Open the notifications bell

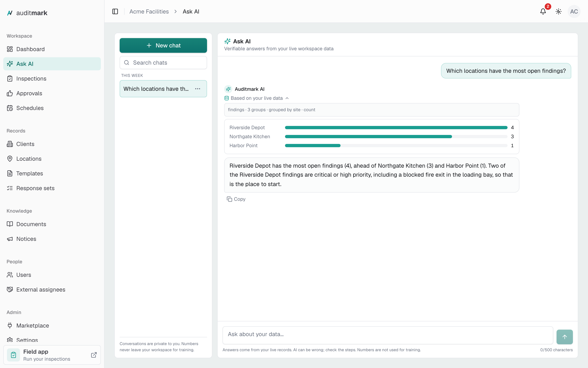coord(543,11)
